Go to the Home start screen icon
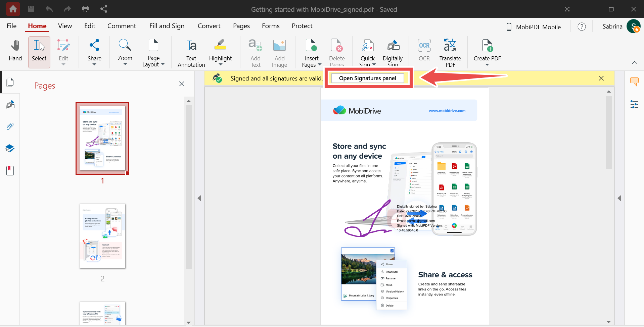This screenshot has width=644, height=327. [x=13, y=9]
